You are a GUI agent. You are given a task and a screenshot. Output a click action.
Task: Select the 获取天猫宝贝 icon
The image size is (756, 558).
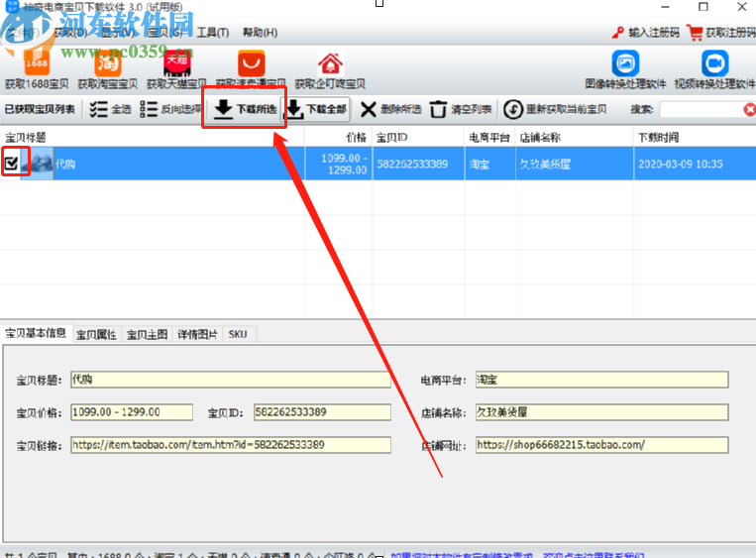[177, 64]
